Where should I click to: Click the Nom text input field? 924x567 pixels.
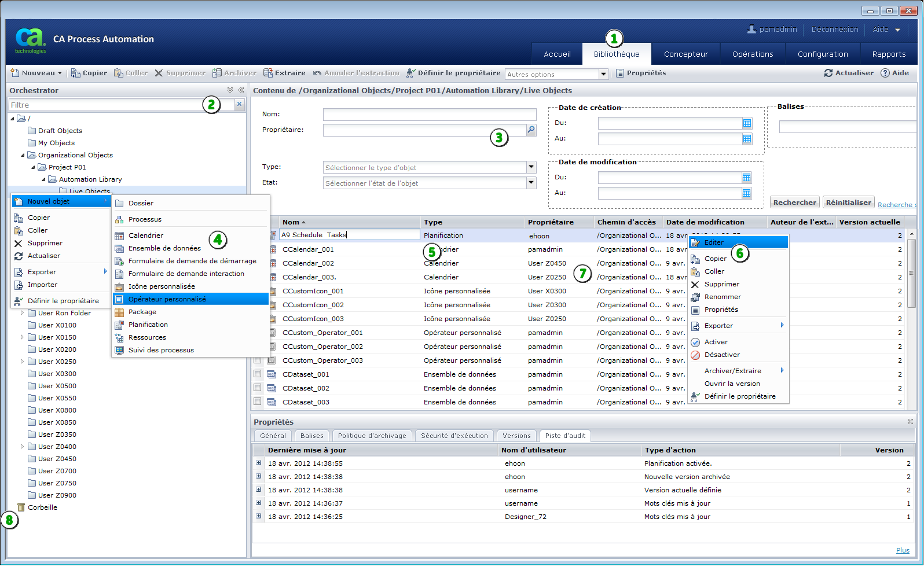(429, 115)
